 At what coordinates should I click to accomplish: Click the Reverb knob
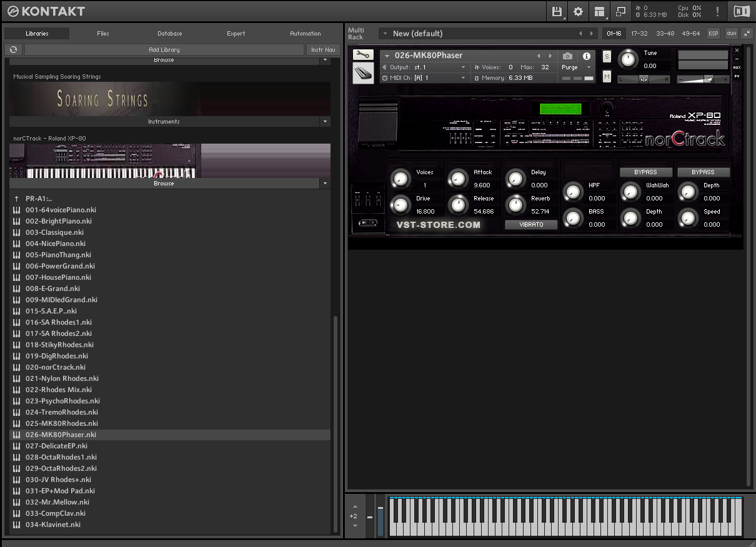[516, 205]
